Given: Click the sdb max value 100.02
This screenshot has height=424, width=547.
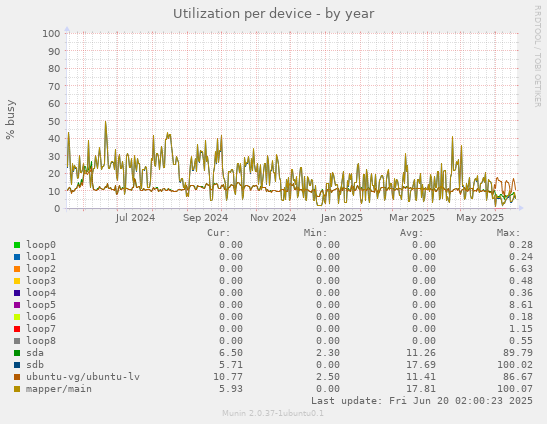Looking at the screenshot, I should (515, 365).
